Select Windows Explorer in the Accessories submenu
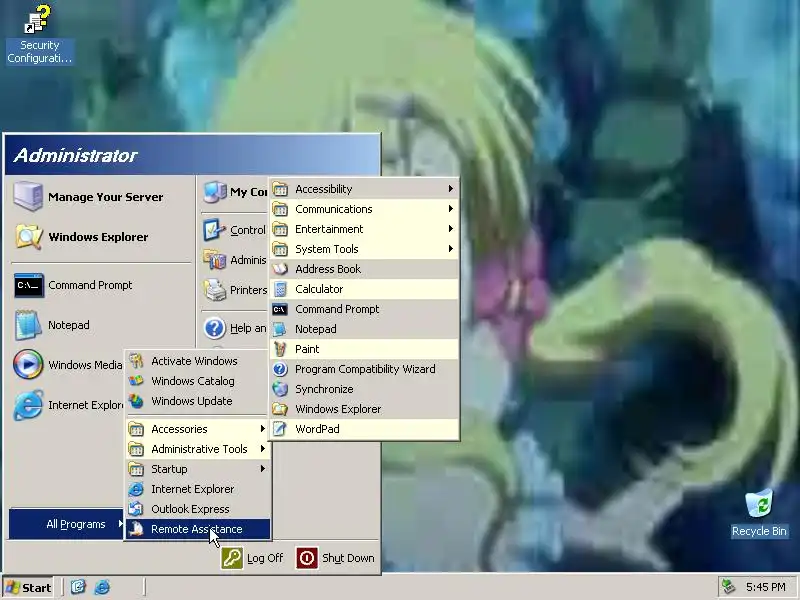 tap(364, 409)
